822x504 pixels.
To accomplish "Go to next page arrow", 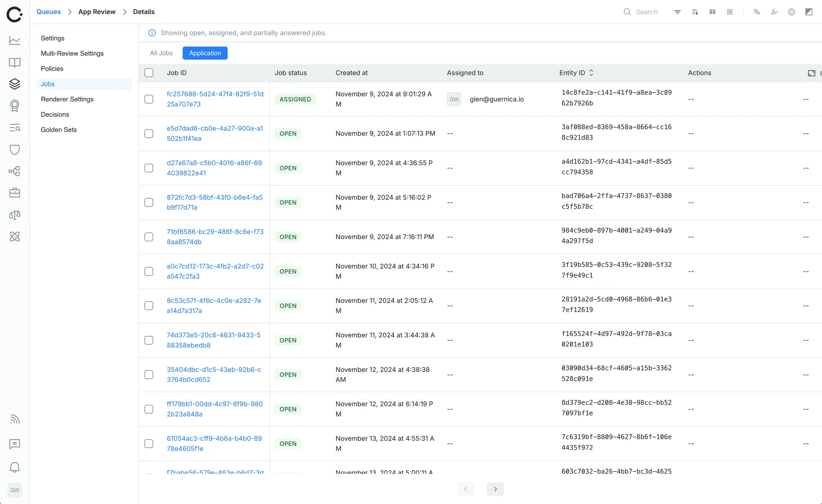I will point(495,489).
